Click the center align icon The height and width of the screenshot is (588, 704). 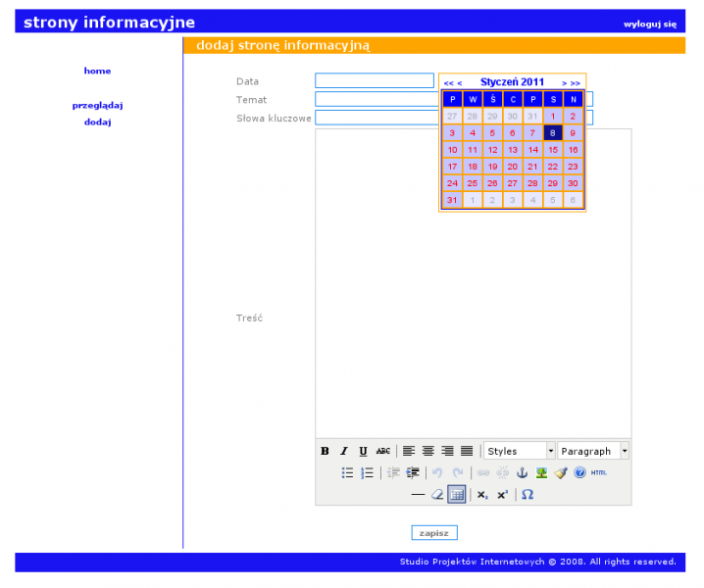[427, 451]
